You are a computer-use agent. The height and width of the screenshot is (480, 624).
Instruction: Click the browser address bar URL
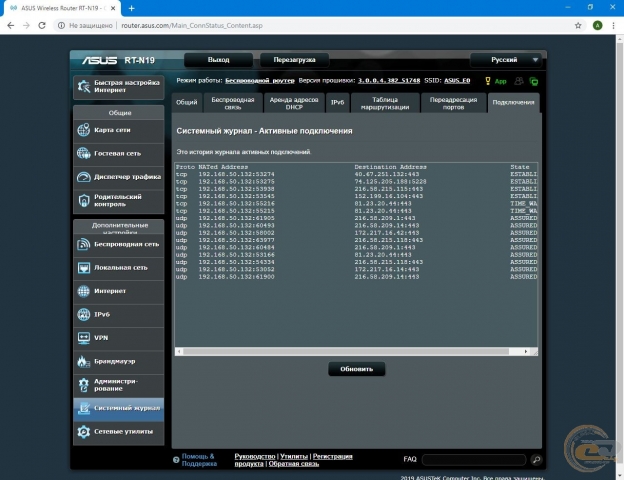(192, 25)
